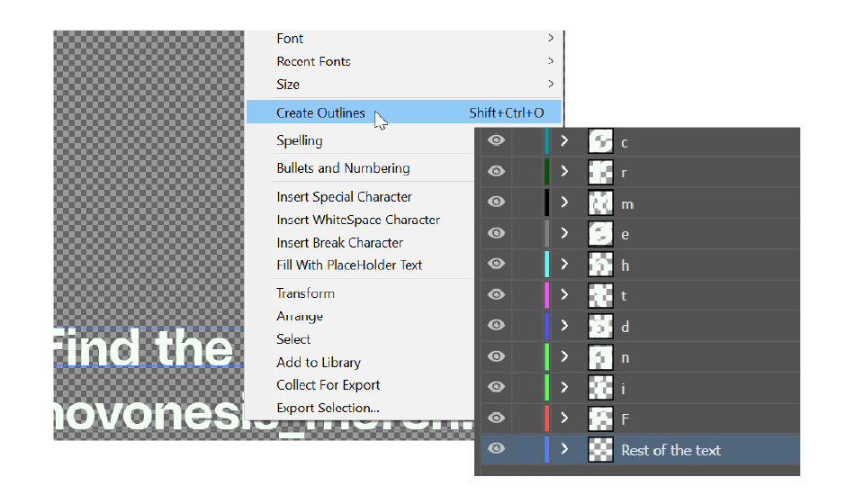864x504 pixels.
Task: Expand the 'd' layer arrow
Action: (564, 326)
